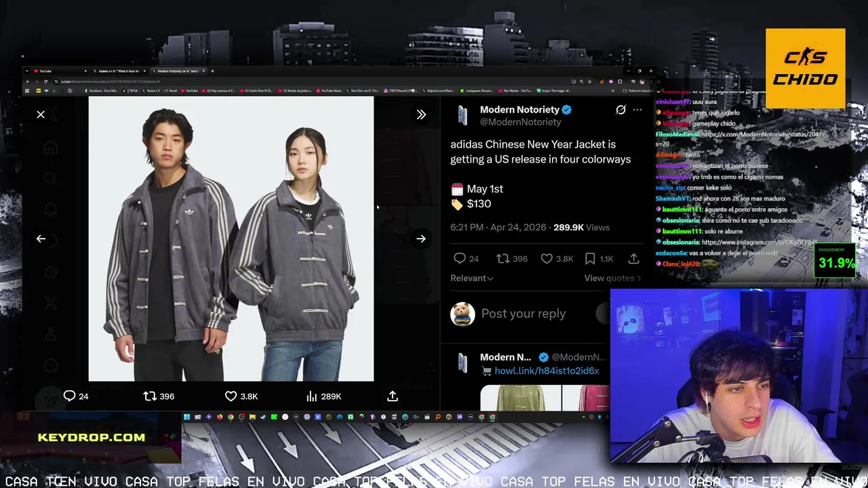868x488 pixels.
Task: Click the 289.9K Views count
Action: click(x=581, y=227)
